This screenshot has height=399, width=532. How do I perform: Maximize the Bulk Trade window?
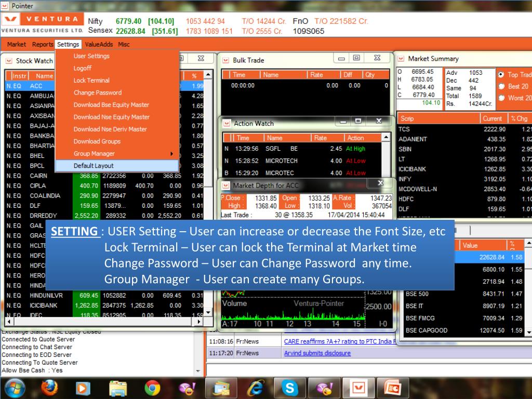point(356,58)
